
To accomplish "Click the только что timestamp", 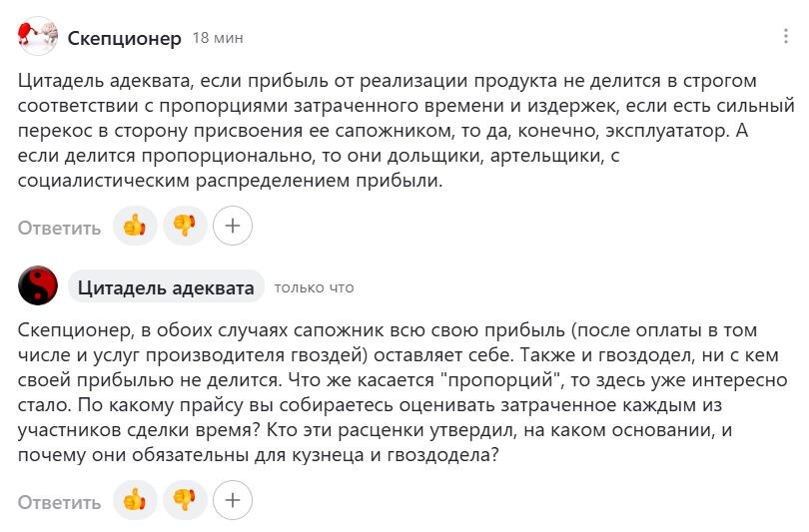I will [315, 287].
